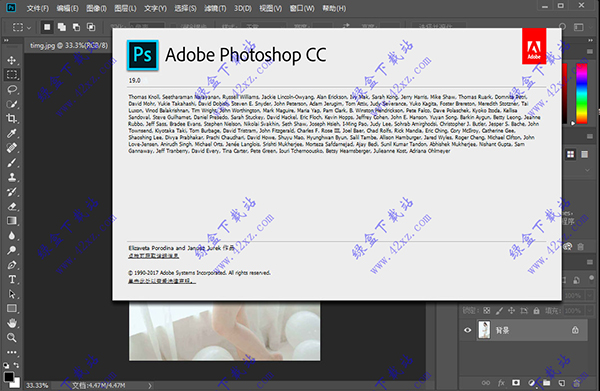This screenshot has height=391, width=600.
Task: Open the 图像(I) menu
Action: click(x=96, y=8)
